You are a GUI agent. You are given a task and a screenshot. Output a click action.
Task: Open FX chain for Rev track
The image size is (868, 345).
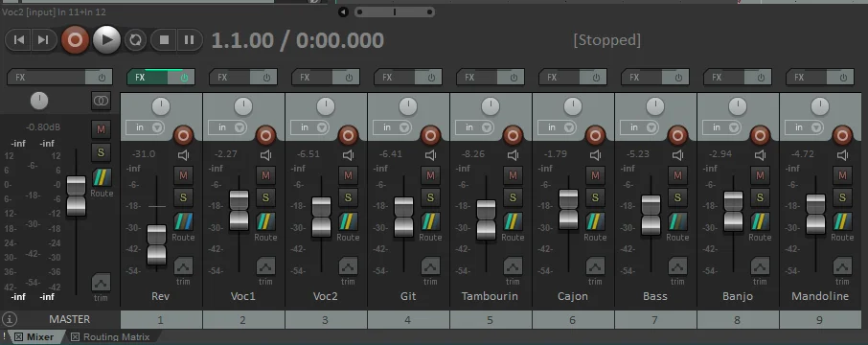click(x=148, y=78)
